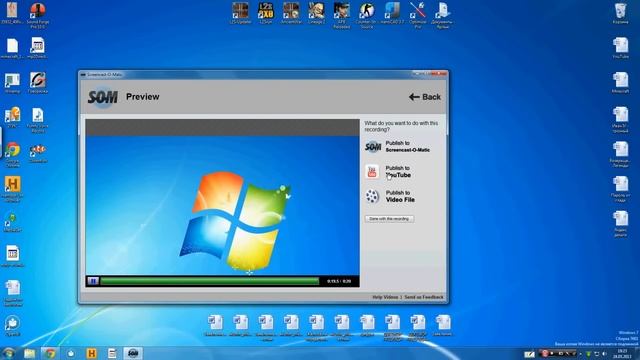Viewport: 640px width, 360px height.
Task: Click the SOM icon beside Publish to Screencast-O-Matic
Action: coord(373,147)
